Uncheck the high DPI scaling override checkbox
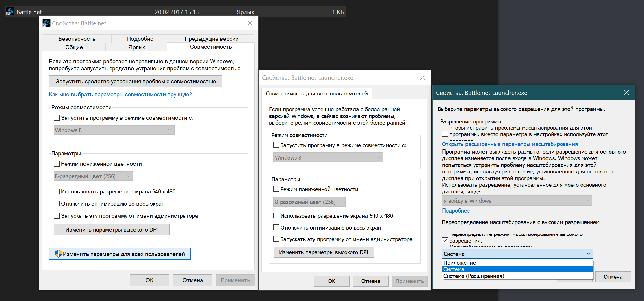This screenshot has height=301, width=644. click(445, 240)
